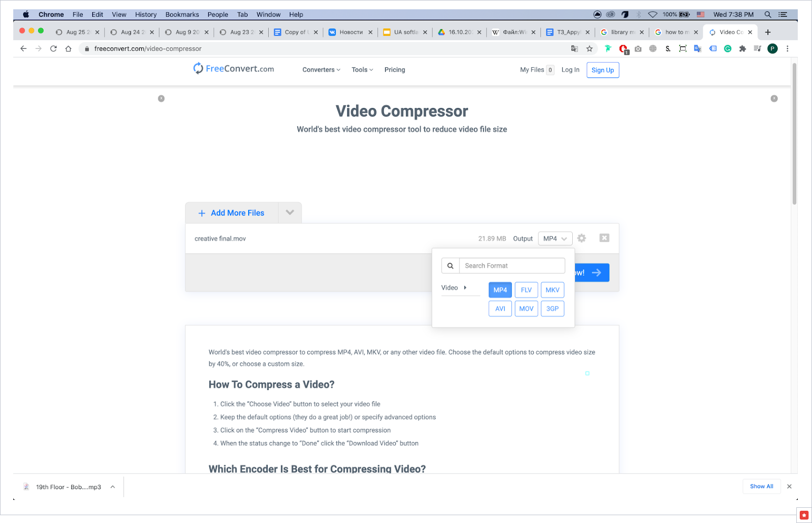Remove creative final.mov file from list

tap(604, 238)
